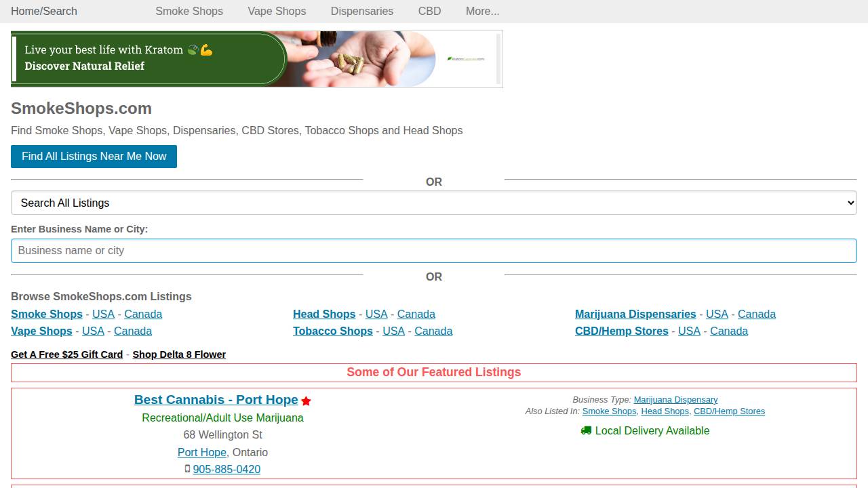
Task: Click the phone icon next to 905-885-0420
Action: tap(187, 468)
